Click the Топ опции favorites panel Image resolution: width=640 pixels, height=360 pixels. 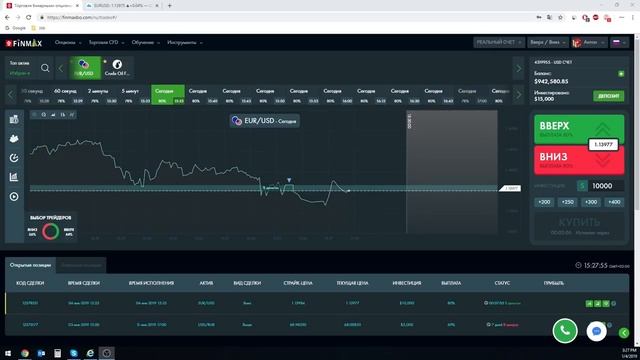click(20, 68)
